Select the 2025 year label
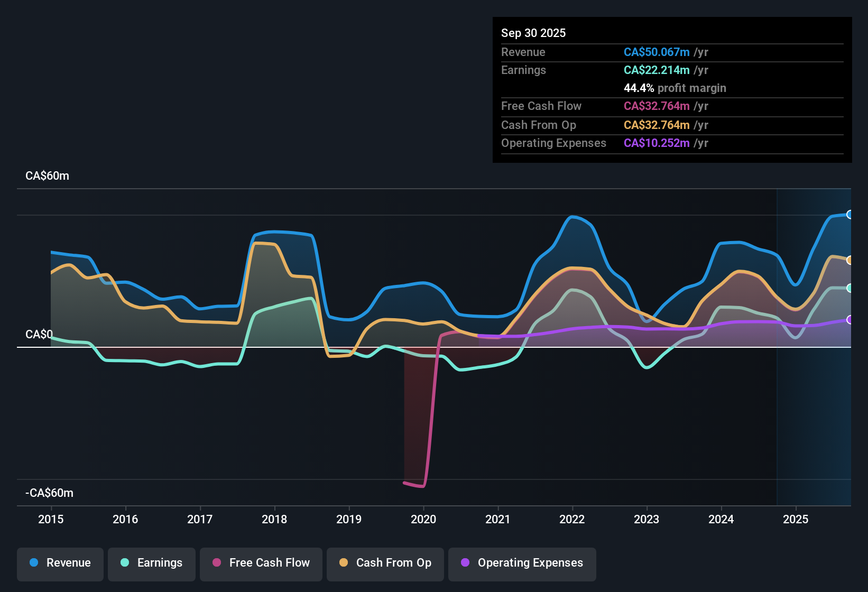The height and width of the screenshot is (592, 868). pos(796,520)
